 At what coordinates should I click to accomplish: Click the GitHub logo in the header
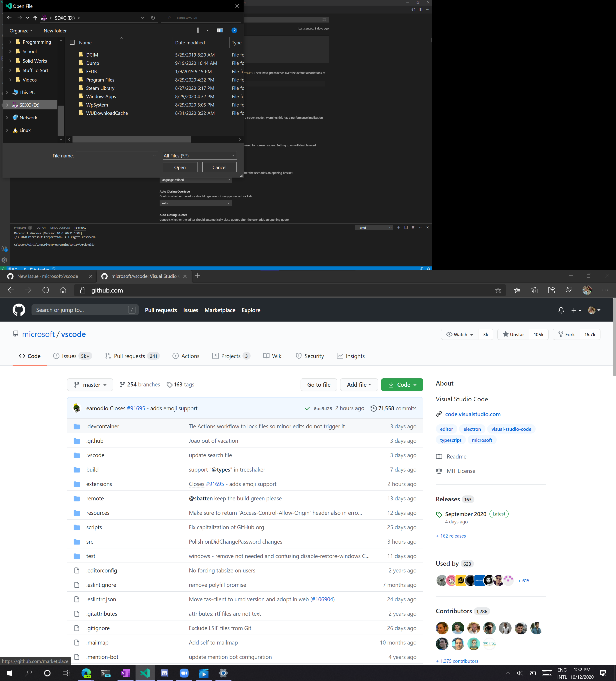(19, 310)
